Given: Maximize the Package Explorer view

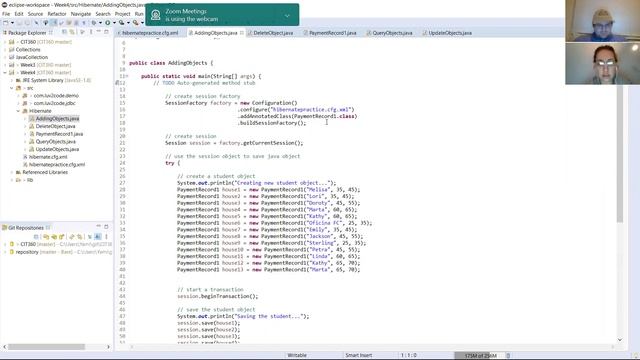Looking at the screenshot, I should (x=107, y=32).
